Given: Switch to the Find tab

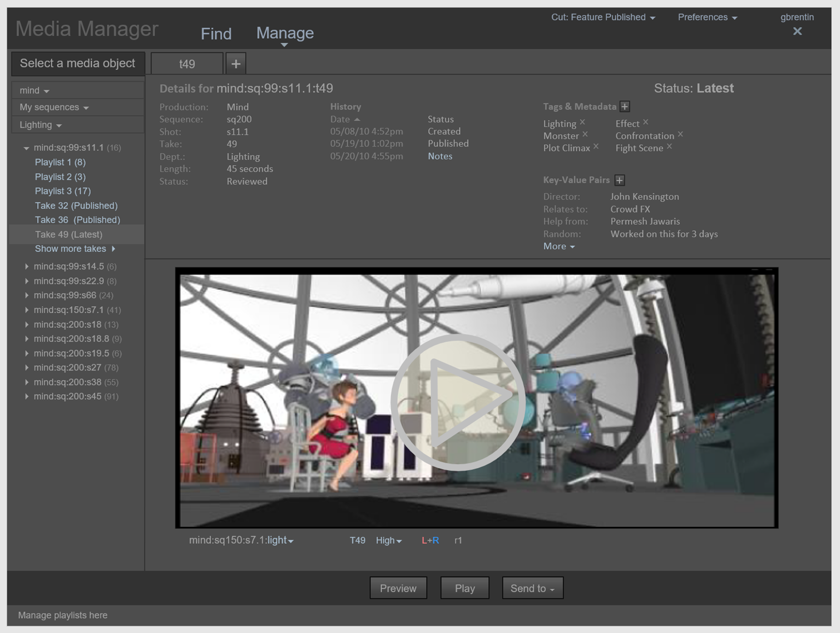Looking at the screenshot, I should point(216,34).
